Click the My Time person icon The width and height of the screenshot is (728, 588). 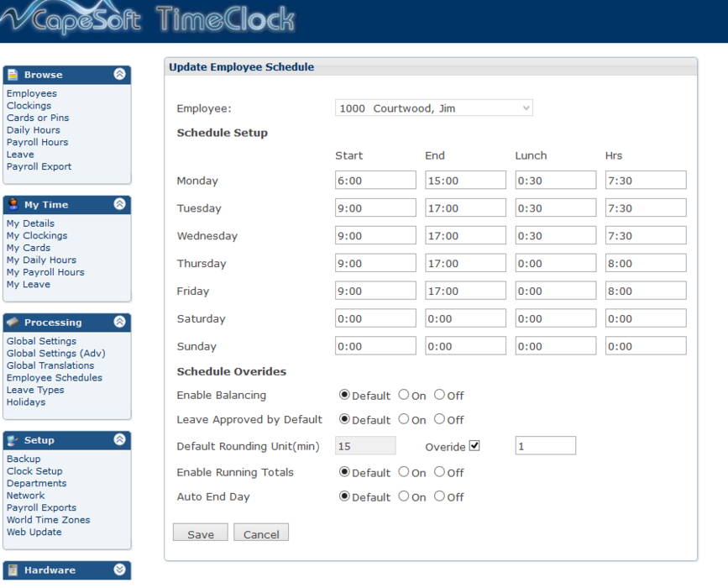[x=13, y=204]
